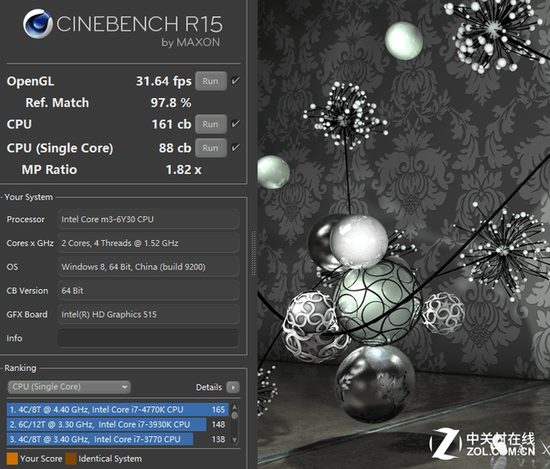The width and height of the screenshot is (550, 469).
Task: Click the OS field Windows 8, 64 Bit
Action: point(148,267)
